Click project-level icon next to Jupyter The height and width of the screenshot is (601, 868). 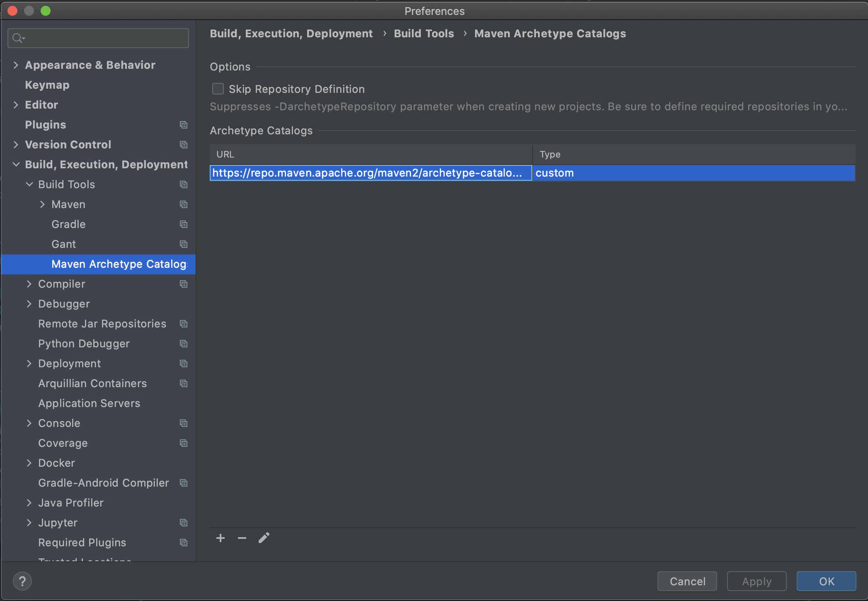[x=184, y=523]
